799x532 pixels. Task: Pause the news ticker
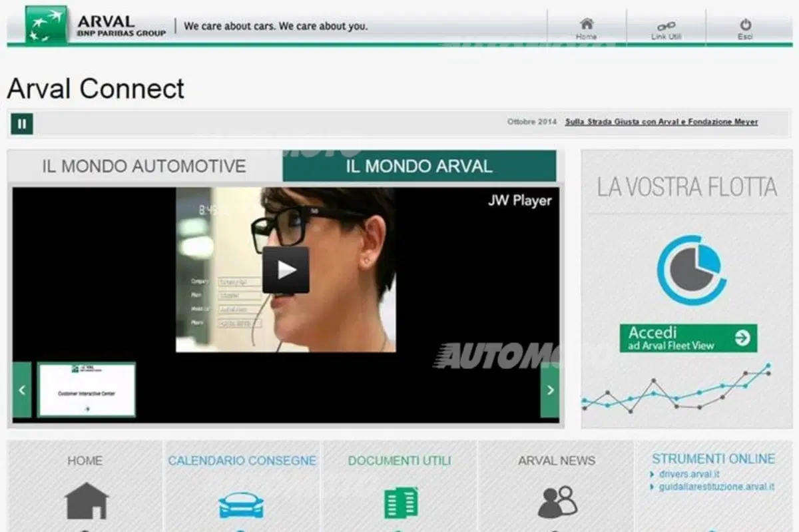[x=22, y=123]
